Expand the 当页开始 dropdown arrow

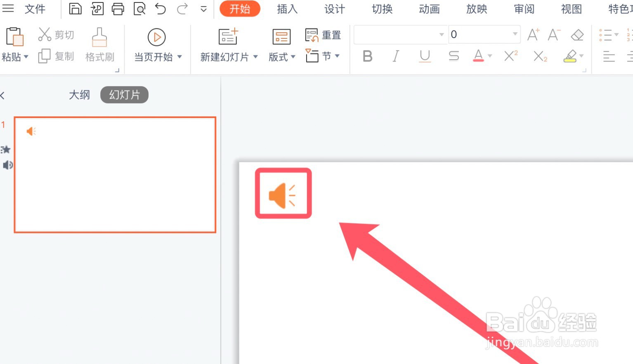coord(180,57)
